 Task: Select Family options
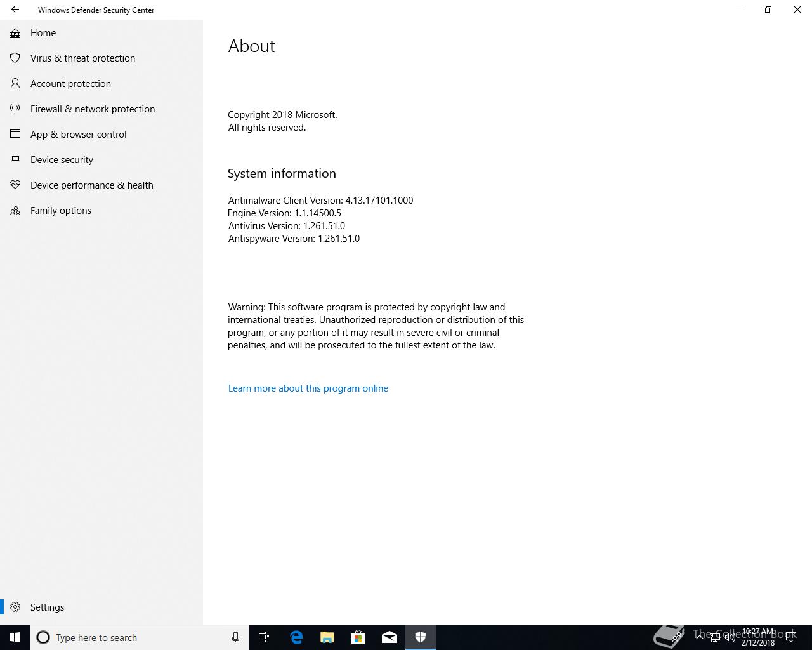[x=101, y=211]
